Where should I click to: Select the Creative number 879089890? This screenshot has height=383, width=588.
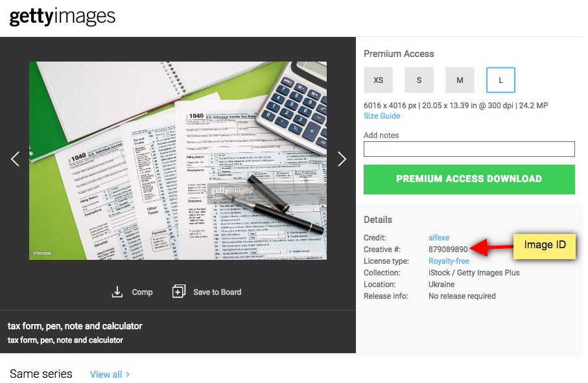448,250
